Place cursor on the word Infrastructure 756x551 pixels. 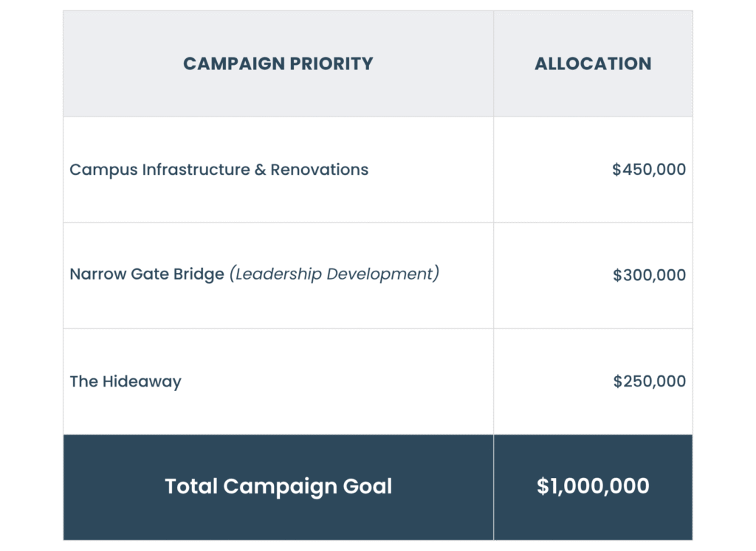(x=195, y=170)
